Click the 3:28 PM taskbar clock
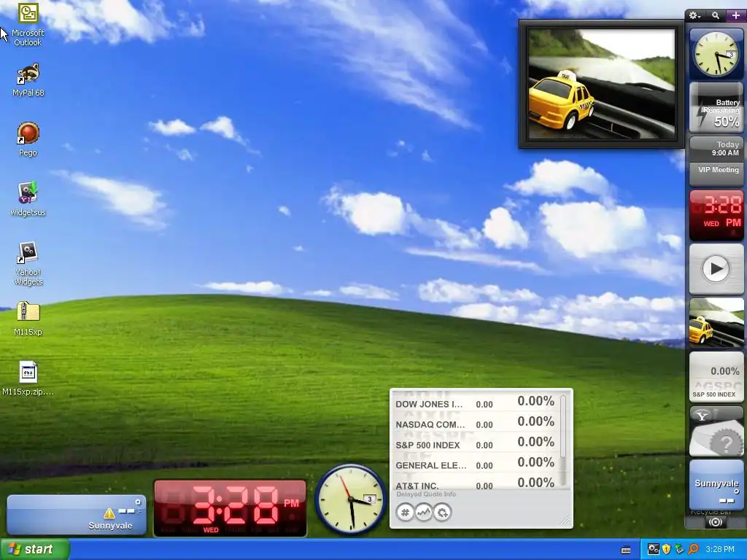The image size is (747, 560). (720, 550)
